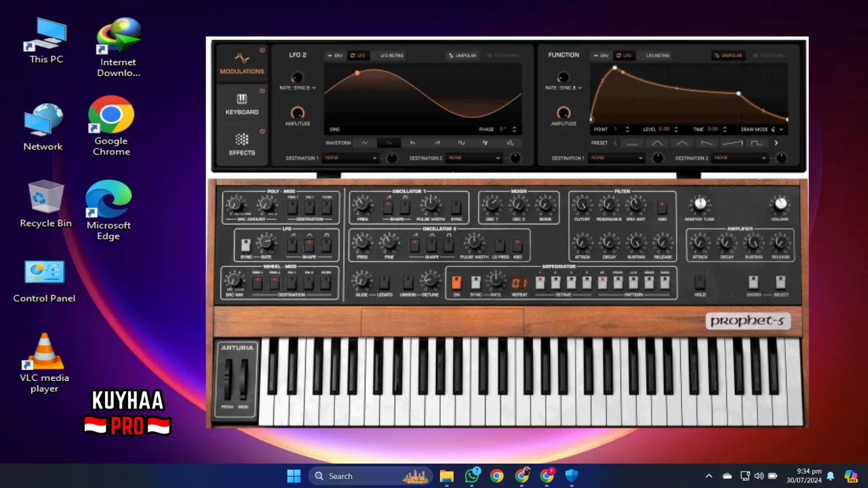Screen dimensions: 868x488
Task: Click the Volume knob
Action: click(780, 204)
